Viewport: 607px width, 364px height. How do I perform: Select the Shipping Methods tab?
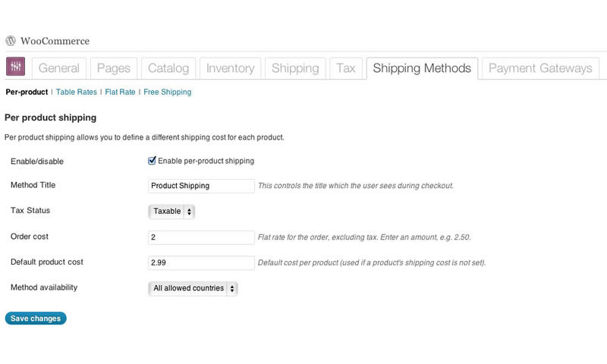click(x=422, y=68)
